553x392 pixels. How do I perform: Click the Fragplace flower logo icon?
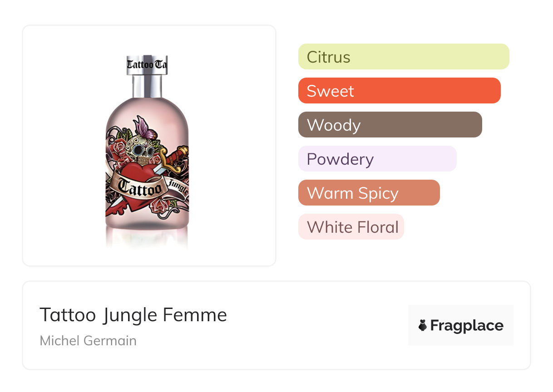click(x=423, y=325)
